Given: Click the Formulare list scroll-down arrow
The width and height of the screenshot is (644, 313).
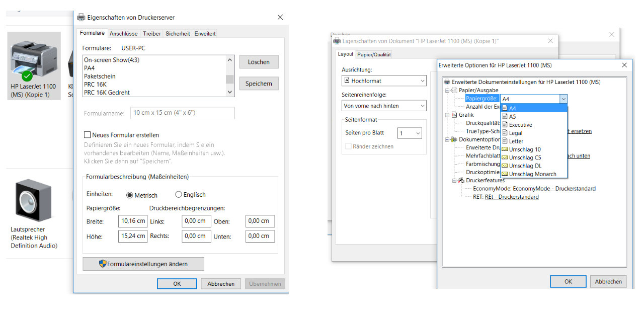Looking at the screenshot, I should click(x=230, y=92).
